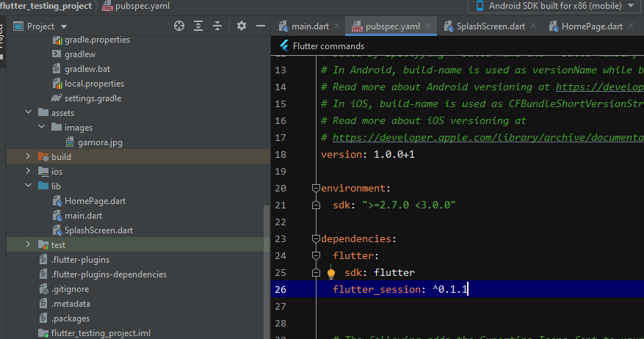This screenshot has height=339, width=644.
Task: Click the ios folder icon
Action: (x=43, y=172)
